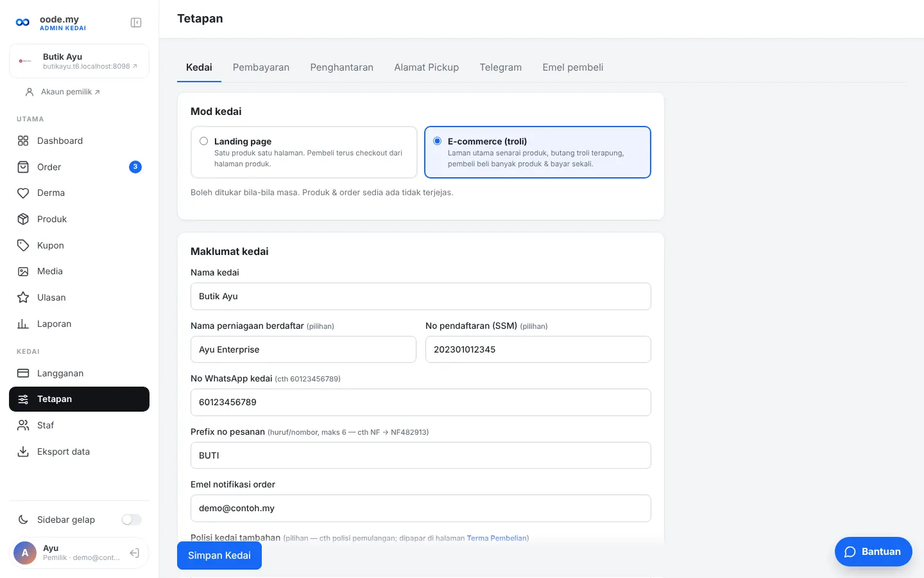Log out using the exit icon
Image resolution: width=924 pixels, height=578 pixels.
135,553
